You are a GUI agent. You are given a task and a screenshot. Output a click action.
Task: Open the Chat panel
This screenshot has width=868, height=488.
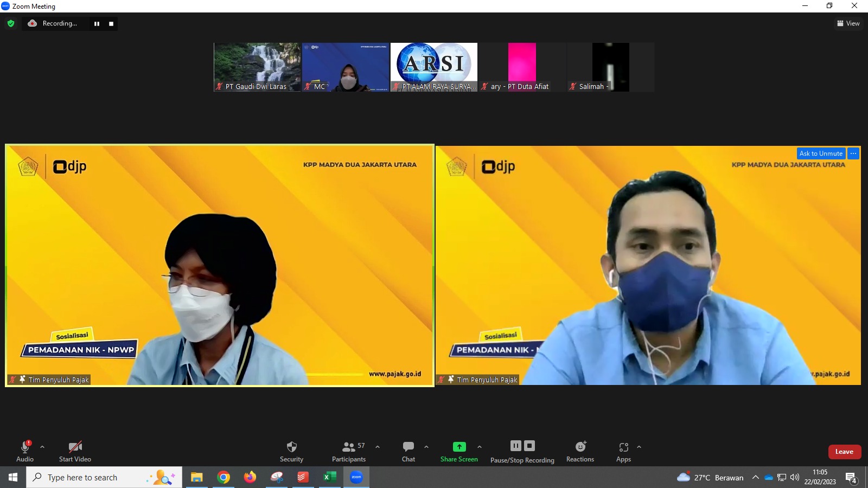click(x=408, y=451)
